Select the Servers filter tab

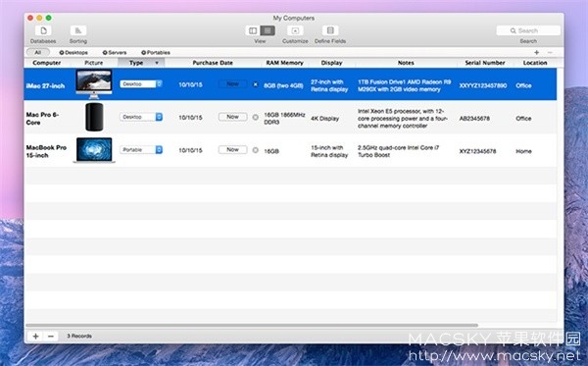coord(115,53)
